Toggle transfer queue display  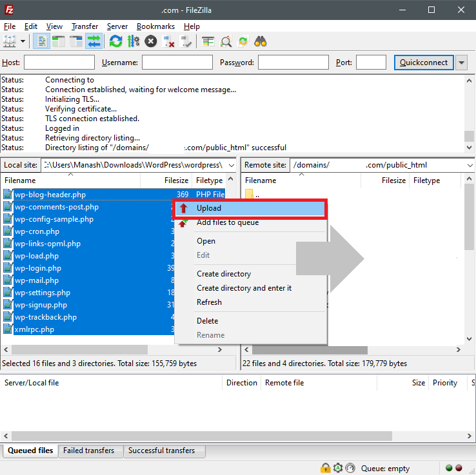94,41
